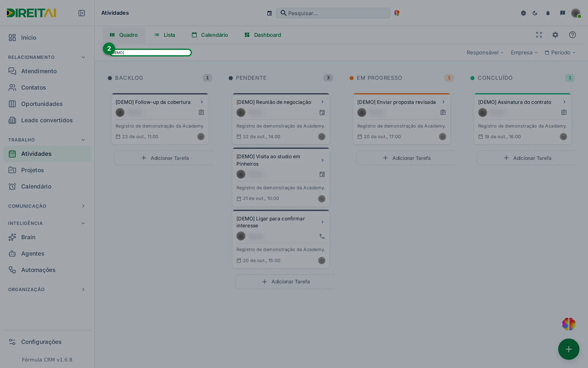588x368 pixels.
Task: Switch to the Lista tab
Action: coord(164,35)
